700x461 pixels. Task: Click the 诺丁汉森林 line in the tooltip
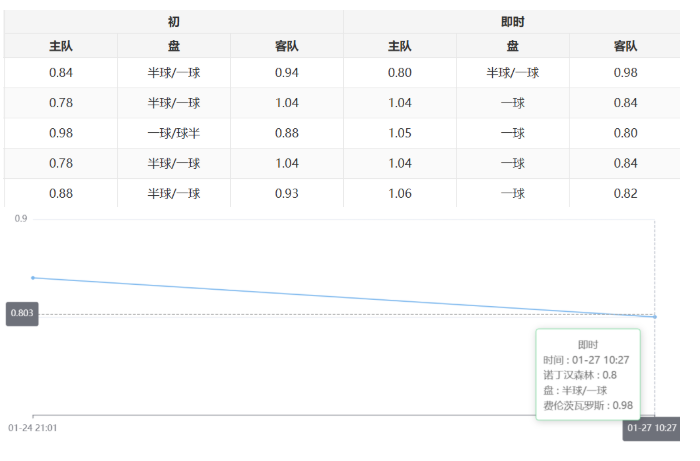point(580,375)
